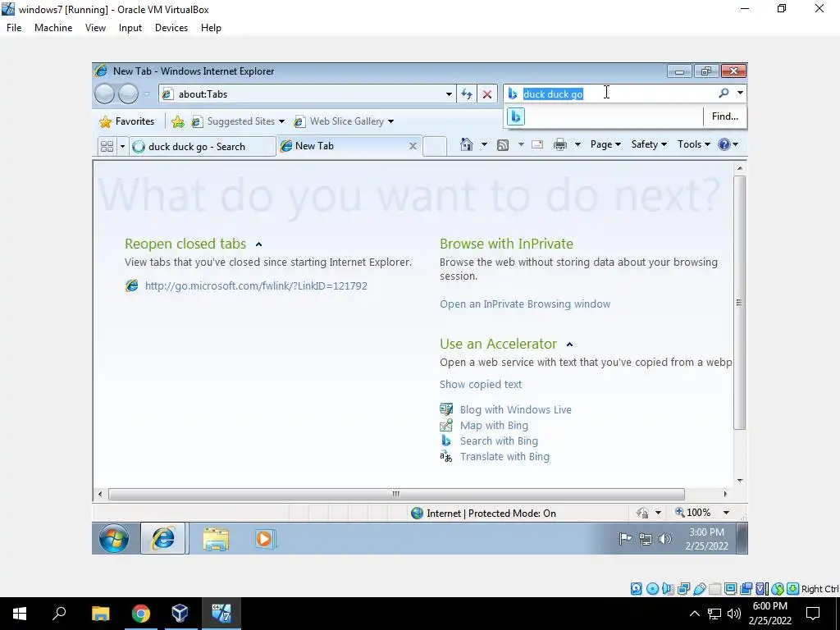Open the Tools menu
840x630 pixels.
pyautogui.click(x=694, y=144)
